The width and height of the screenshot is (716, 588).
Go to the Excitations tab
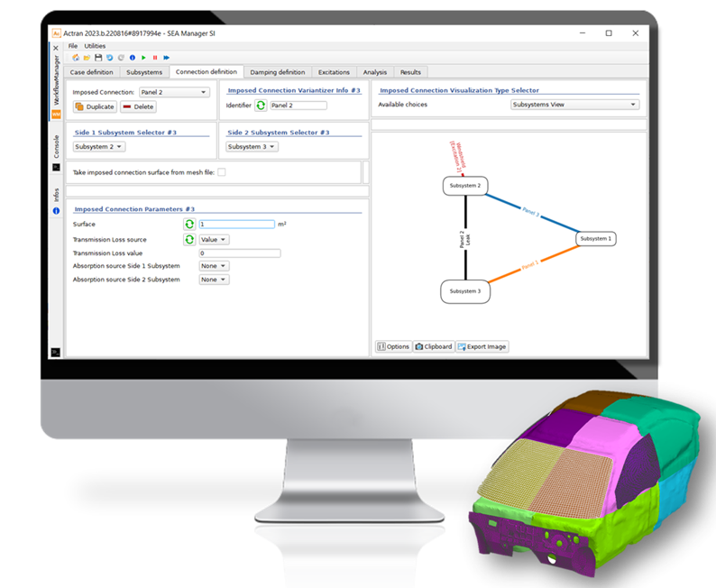(x=334, y=72)
